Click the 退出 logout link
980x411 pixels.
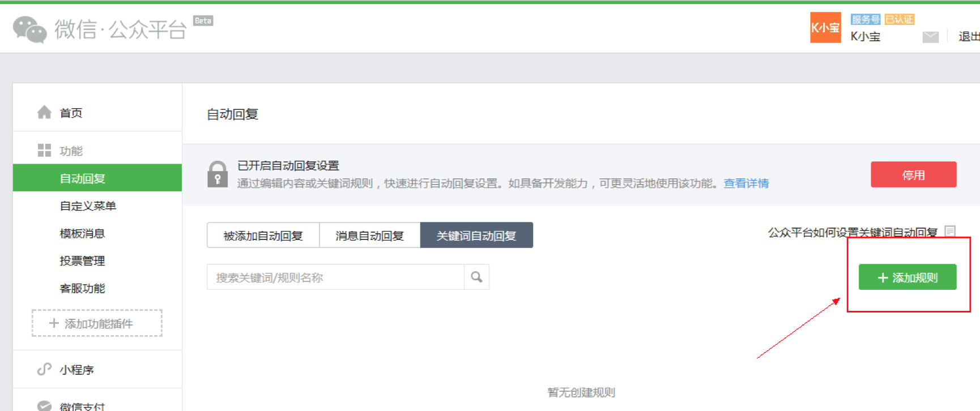(969, 36)
